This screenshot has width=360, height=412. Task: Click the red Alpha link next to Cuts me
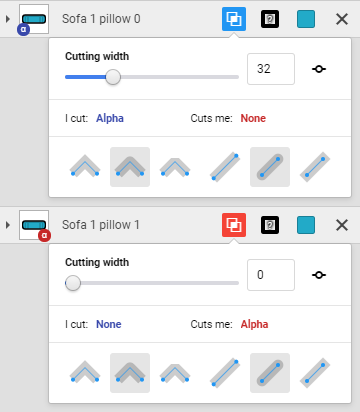click(254, 324)
